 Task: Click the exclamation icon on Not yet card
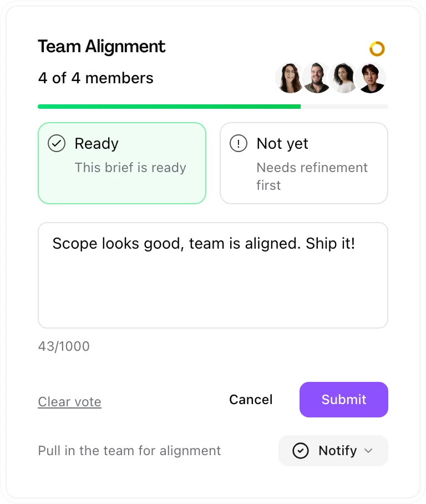[x=238, y=143]
